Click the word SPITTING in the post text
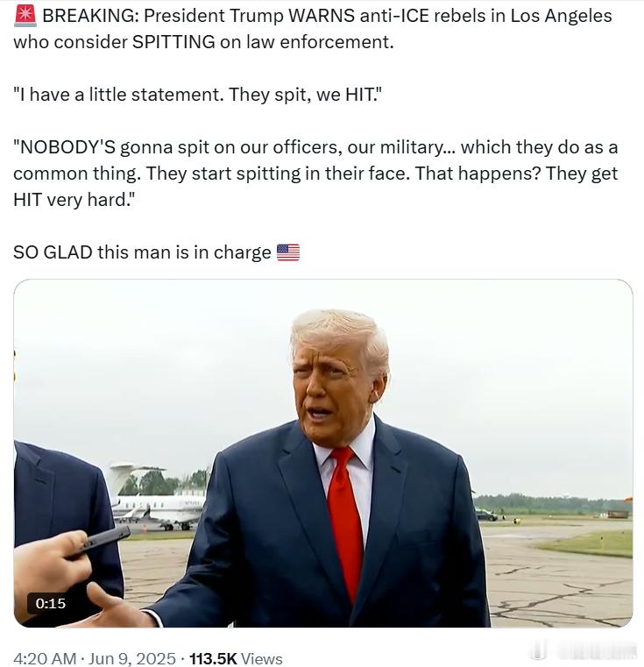 click(x=173, y=42)
